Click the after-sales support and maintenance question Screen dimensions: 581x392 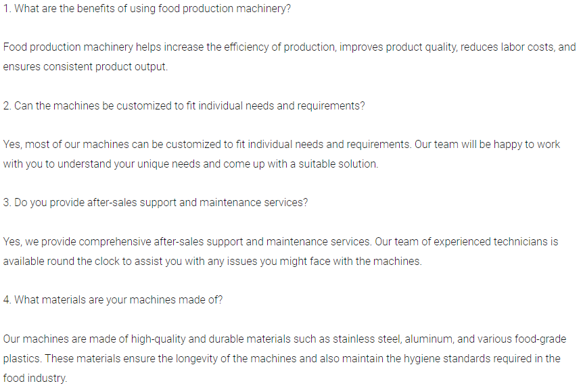click(x=155, y=202)
